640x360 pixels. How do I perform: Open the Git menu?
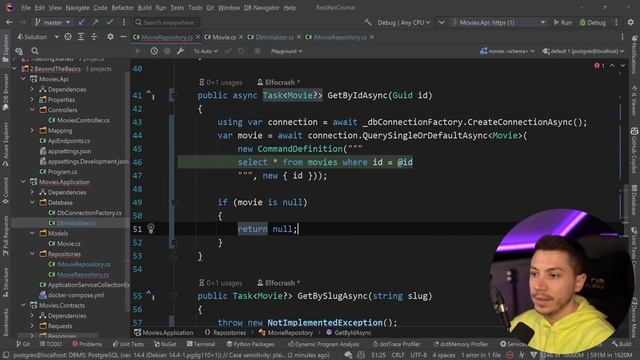tap(210, 8)
